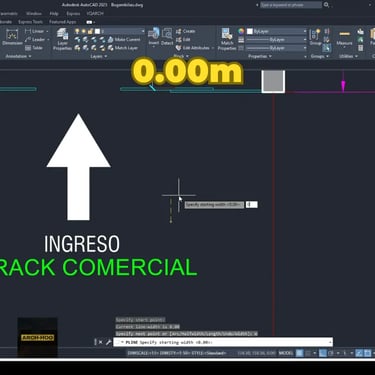Image resolution: width=375 pixels, height=375 pixels.
Task: Expand the Layers panel
Action: pyautogui.click(x=99, y=56)
